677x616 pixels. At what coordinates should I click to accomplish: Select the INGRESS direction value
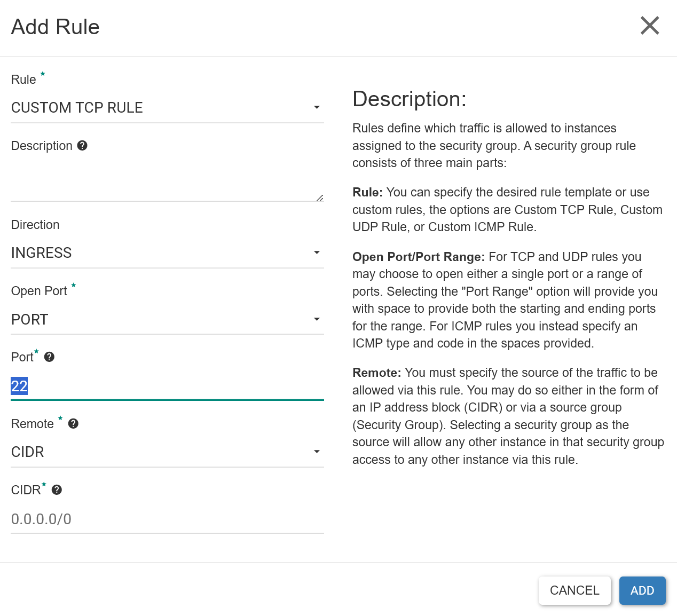tap(42, 253)
